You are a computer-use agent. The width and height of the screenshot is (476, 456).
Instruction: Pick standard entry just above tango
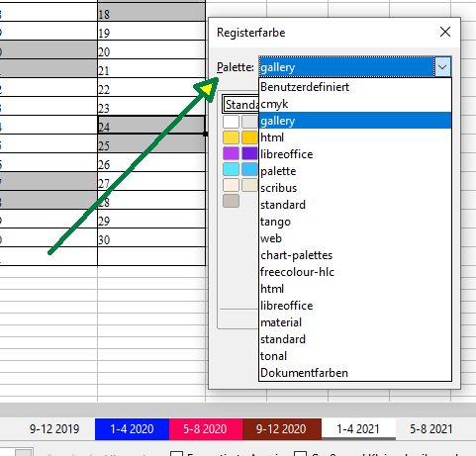[355, 205]
